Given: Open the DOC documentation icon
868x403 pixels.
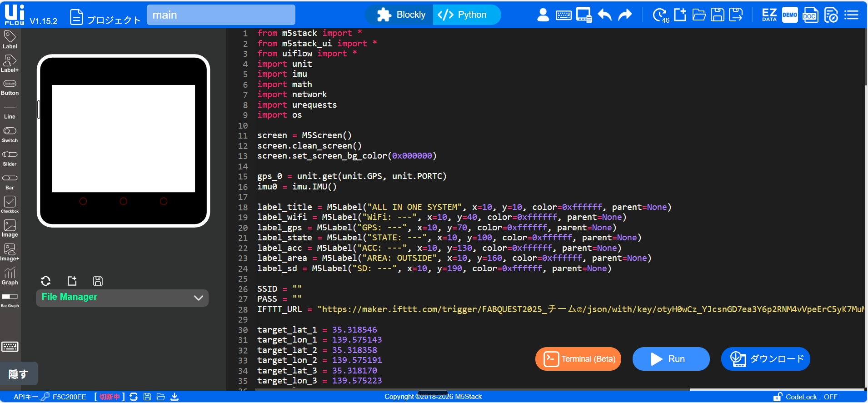Looking at the screenshot, I should (x=810, y=15).
